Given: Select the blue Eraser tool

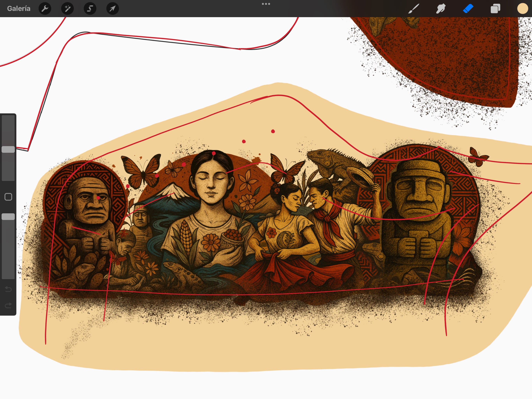Looking at the screenshot, I should point(468,9).
